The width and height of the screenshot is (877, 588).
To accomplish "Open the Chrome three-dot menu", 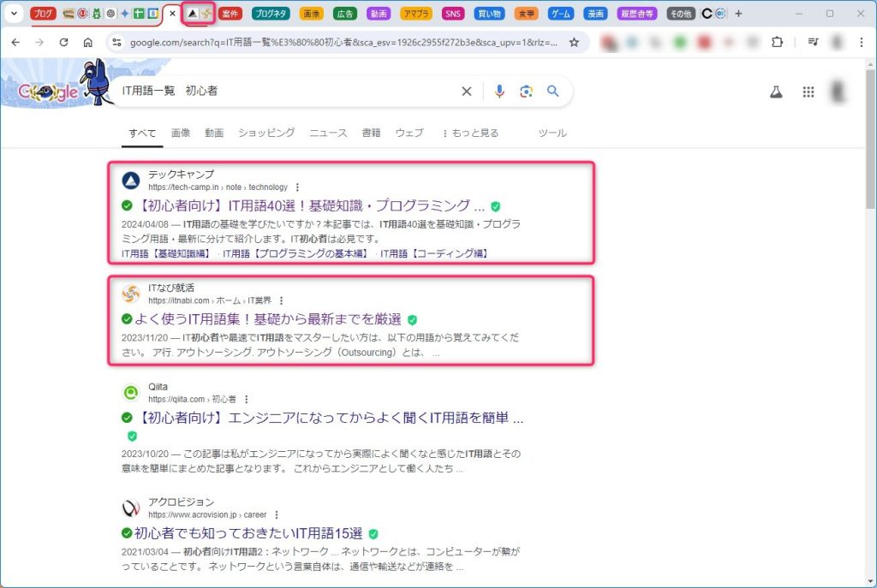I will tap(862, 42).
